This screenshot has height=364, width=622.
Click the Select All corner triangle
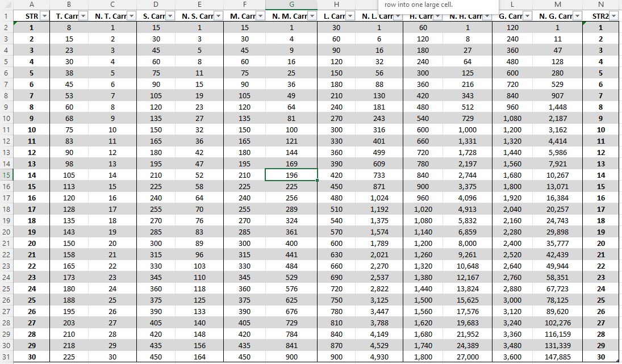[x=6, y=5]
